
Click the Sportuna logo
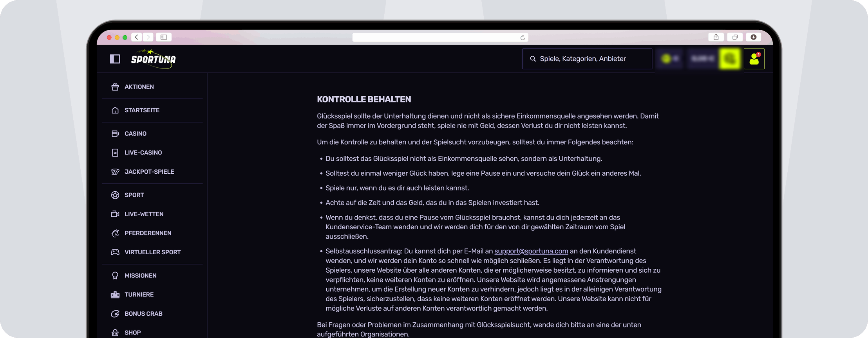154,59
